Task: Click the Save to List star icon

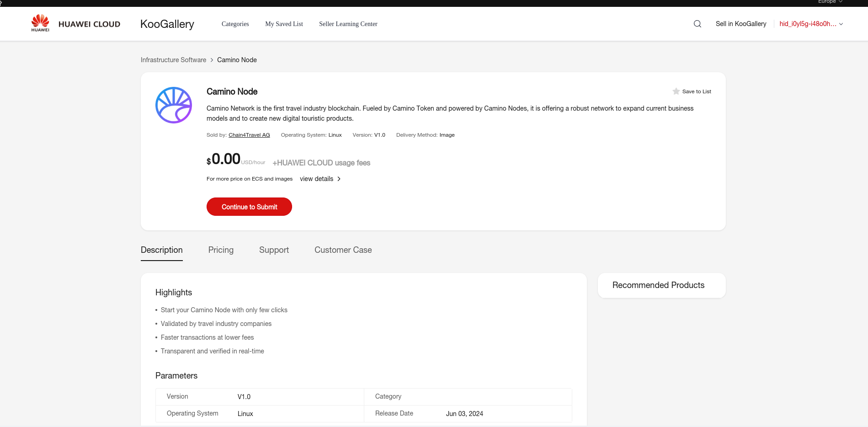Action: pyautogui.click(x=676, y=91)
